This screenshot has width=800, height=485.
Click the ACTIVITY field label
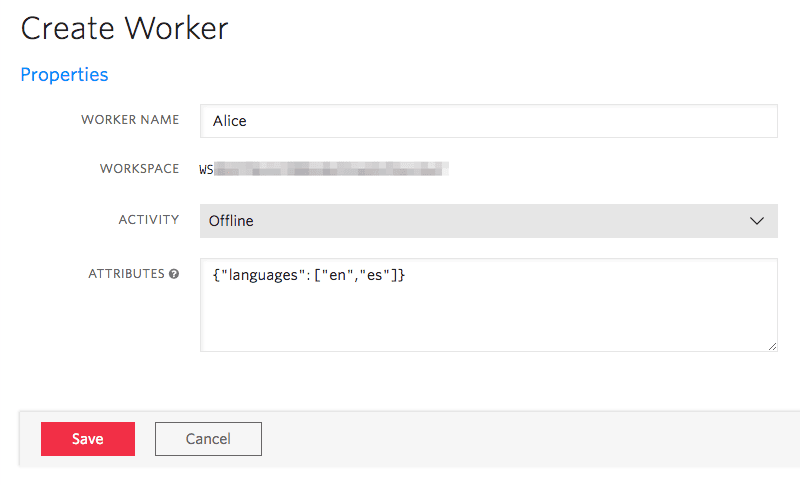149,220
